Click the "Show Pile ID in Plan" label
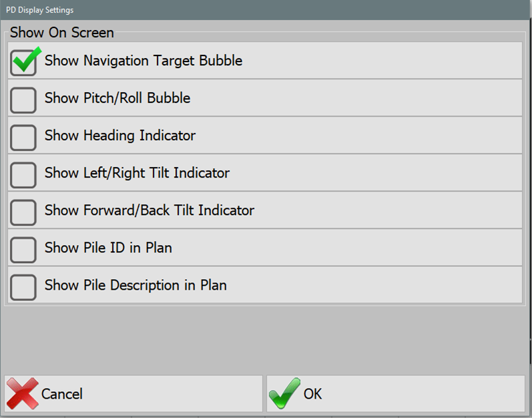Image resolution: width=532 pixels, height=418 pixels. pyautogui.click(x=108, y=248)
